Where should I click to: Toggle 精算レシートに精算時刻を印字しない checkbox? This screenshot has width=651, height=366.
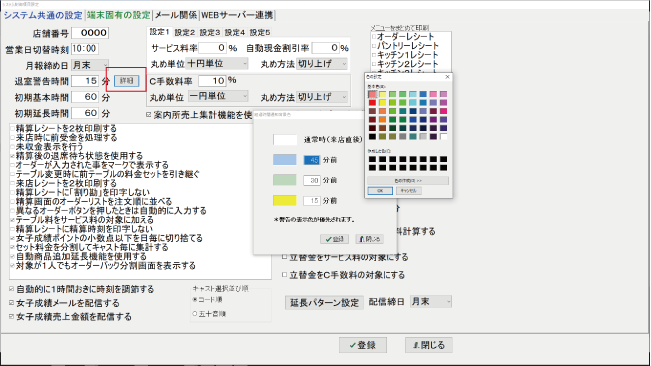tap(13, 229)
